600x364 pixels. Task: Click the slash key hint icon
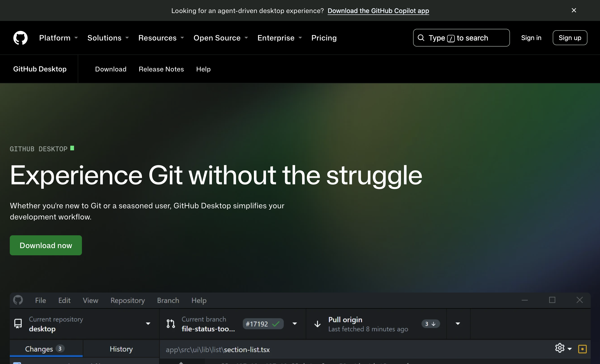(x=451, y=38)
